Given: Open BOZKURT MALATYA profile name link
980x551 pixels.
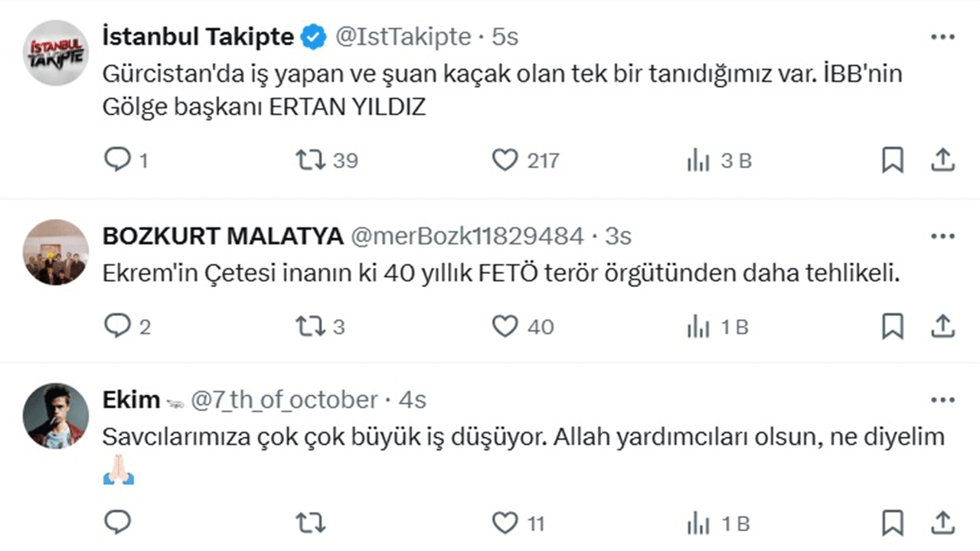Looking at the screenshot, I should pyautogui.click(x=222, y=236).
